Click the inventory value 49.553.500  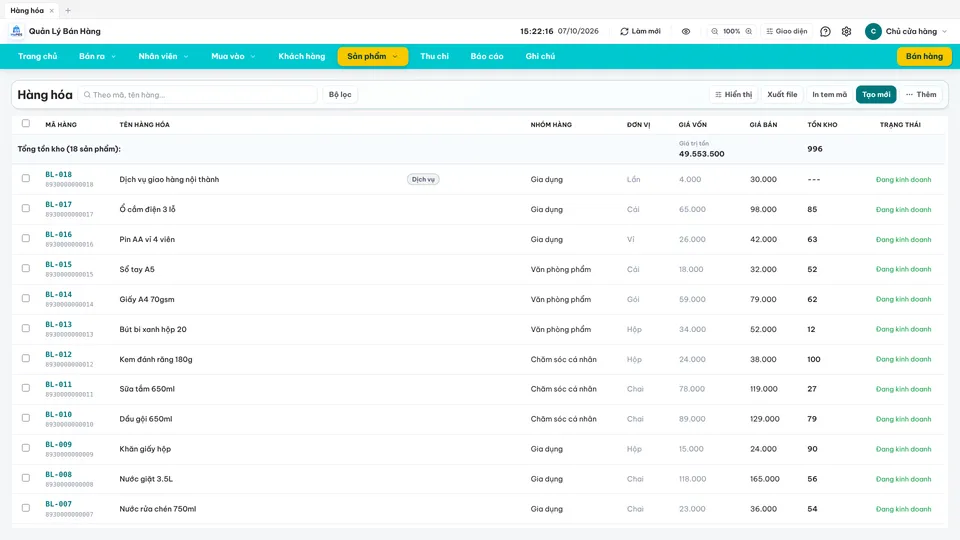click(x=702, y=154)
